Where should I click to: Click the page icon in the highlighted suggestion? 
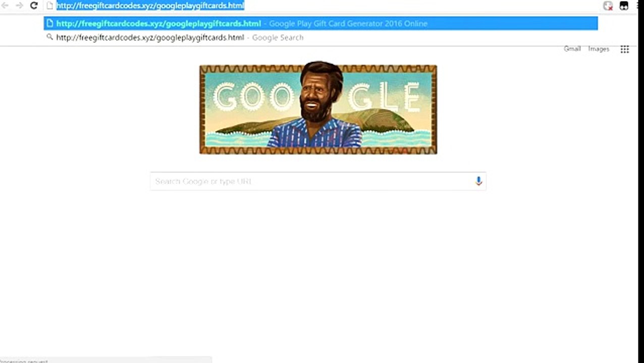tap(49, 23)
